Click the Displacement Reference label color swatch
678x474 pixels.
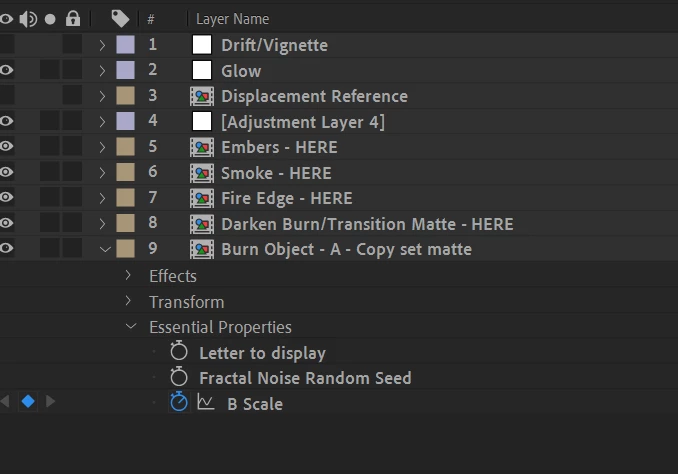pyautogui.click(x=125, y=96)
